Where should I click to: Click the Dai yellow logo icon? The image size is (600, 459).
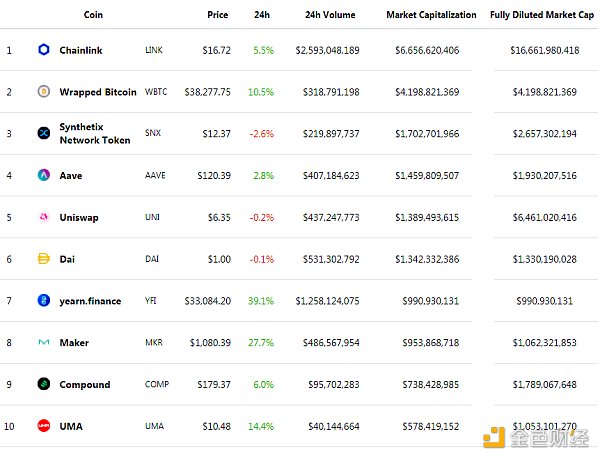coord(43,259)
